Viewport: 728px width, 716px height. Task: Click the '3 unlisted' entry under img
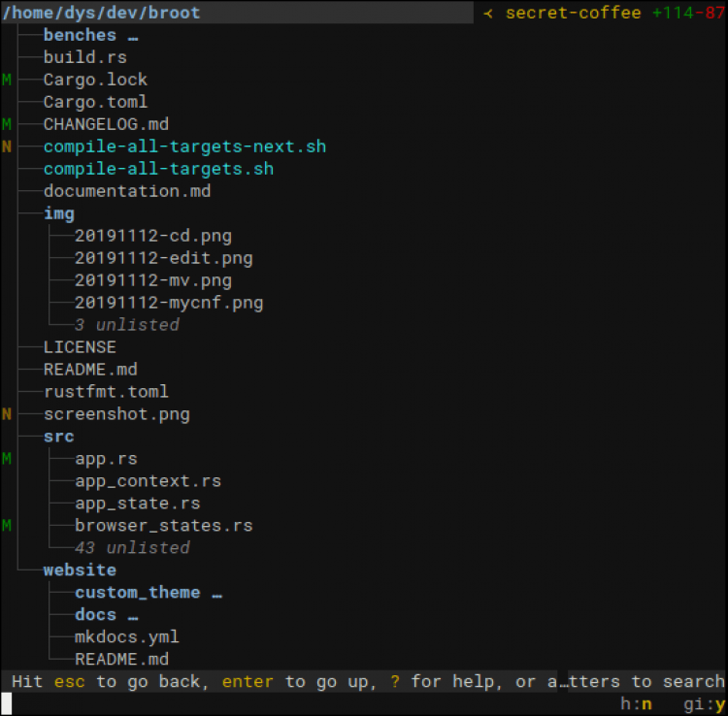coord(127,325)
